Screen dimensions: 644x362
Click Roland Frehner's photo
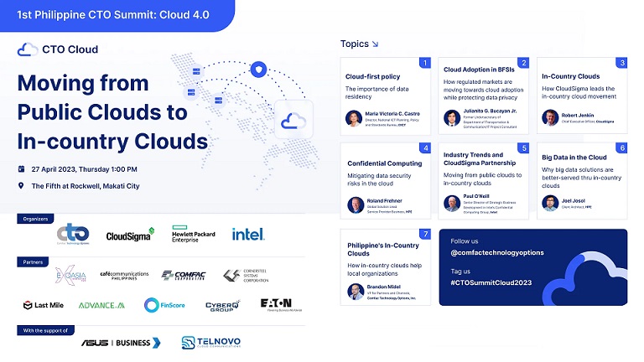[356, 204]
